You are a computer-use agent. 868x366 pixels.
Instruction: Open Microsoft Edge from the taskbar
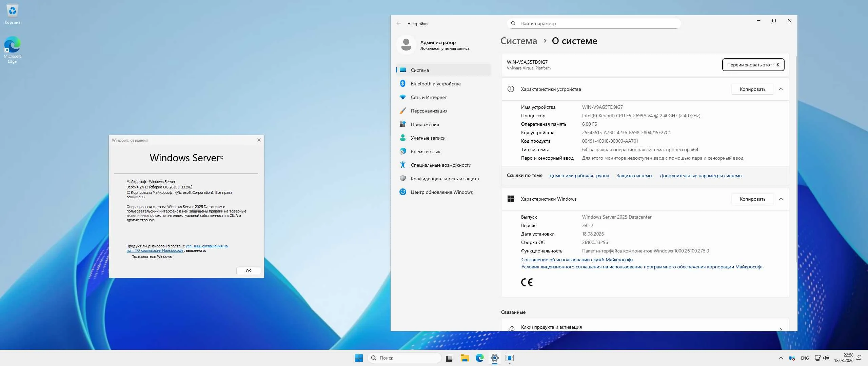pos(480,358)
